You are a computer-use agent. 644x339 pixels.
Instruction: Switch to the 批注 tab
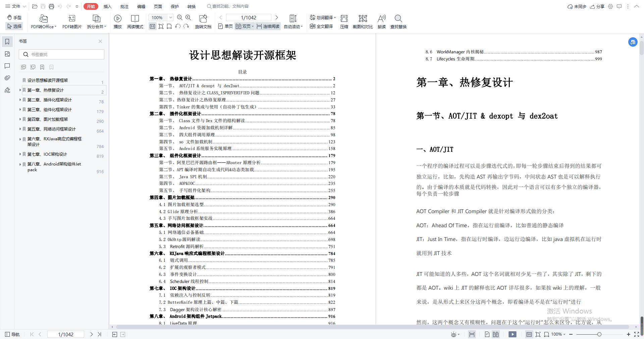click(x=124, y=6)
